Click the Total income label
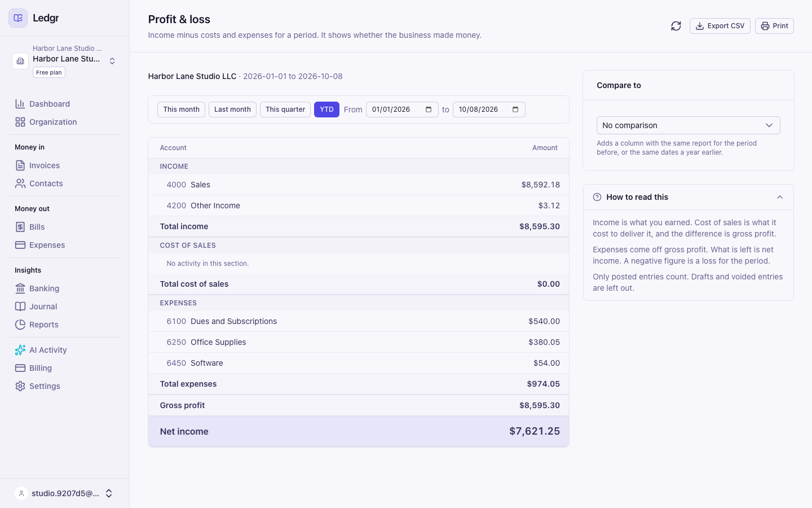812x508 pixels. tap(184, 226)
